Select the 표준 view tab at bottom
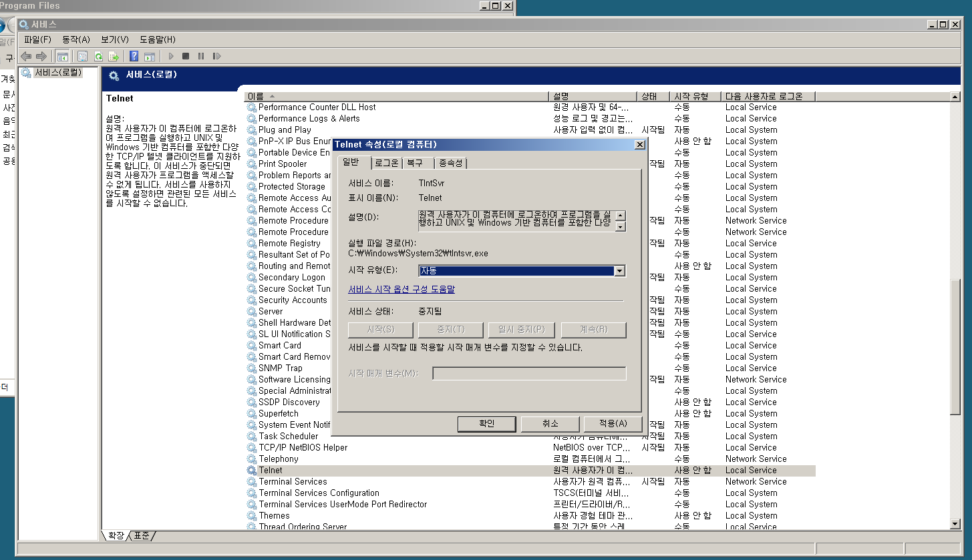Screen dimensions: 972x560 tap(142, 535)
